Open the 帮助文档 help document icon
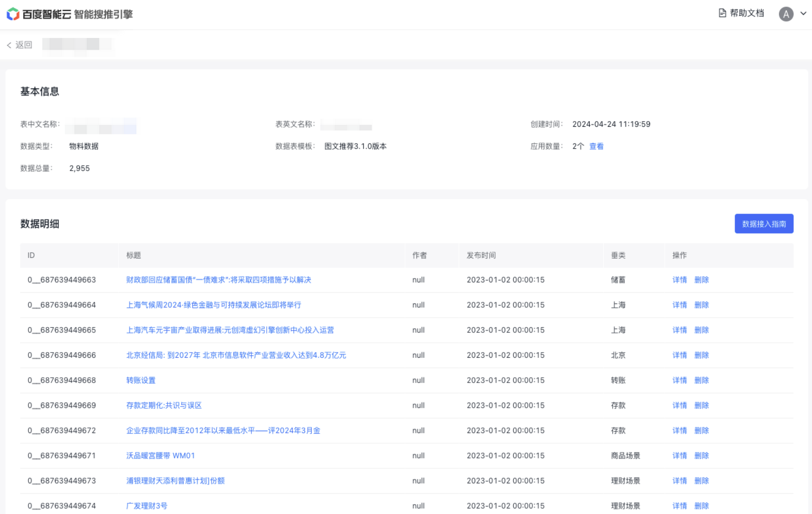 pyautogui.click(x=722, y=13)
